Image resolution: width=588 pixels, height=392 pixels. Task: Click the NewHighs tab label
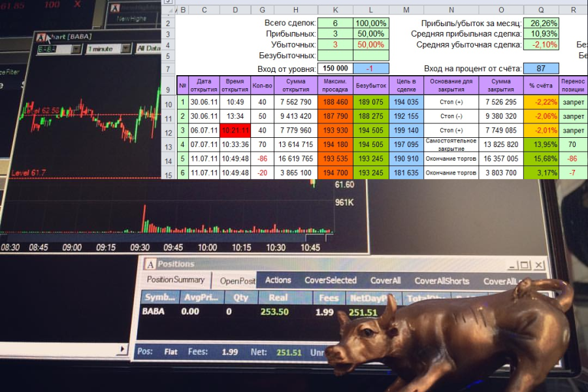click(x=131, y=18)
